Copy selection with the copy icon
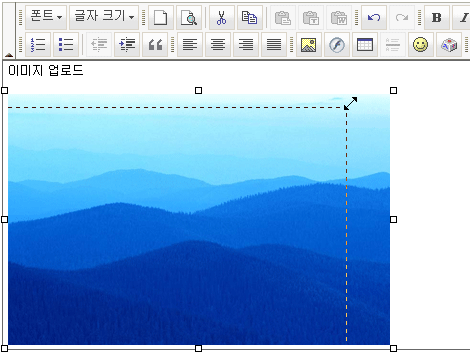Screen dimensions: 470x360 coord(249,17)
